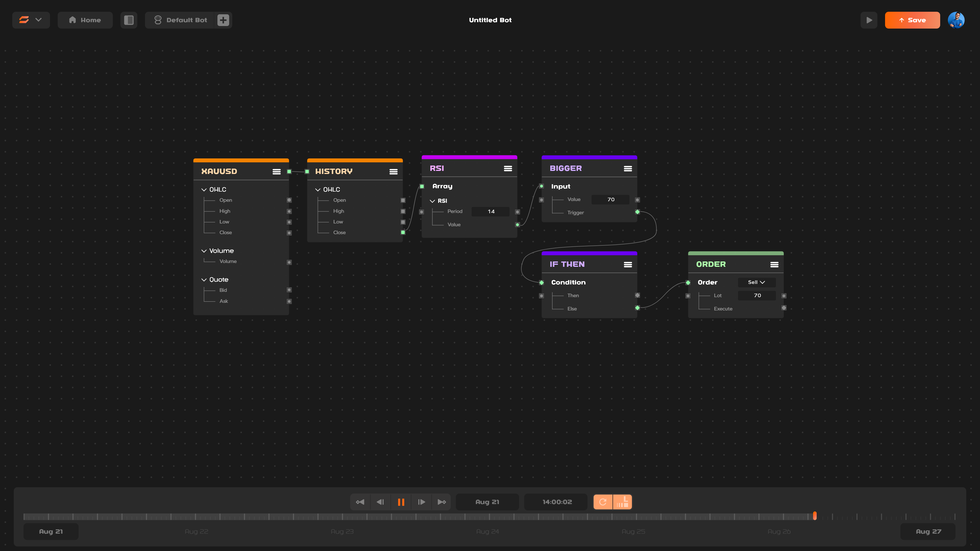This screenshot has height=551, width=980.
Task: Collapse the XAUUSD Volume section
Action: (204, 251)
